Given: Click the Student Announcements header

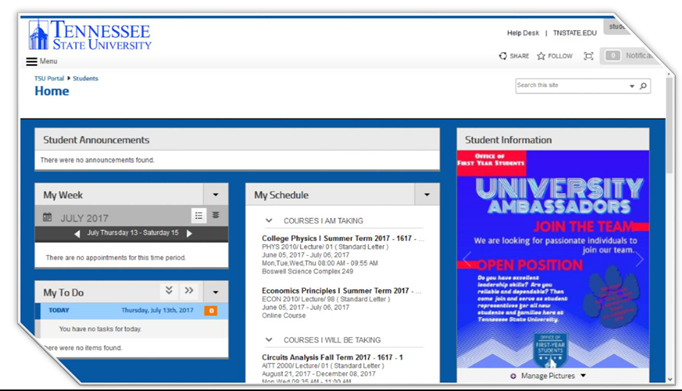Looking at the screenshot, I should (x=237, y=140).
